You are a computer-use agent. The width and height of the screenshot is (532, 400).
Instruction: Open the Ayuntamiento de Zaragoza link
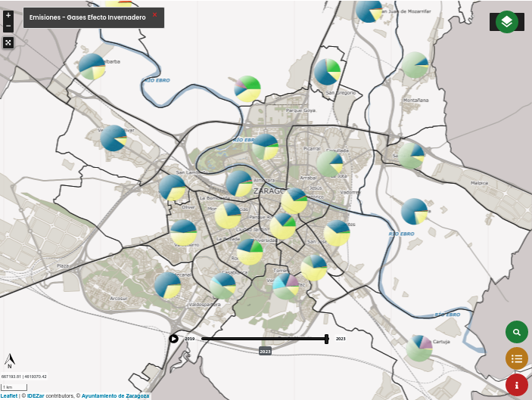pos(115,395)
